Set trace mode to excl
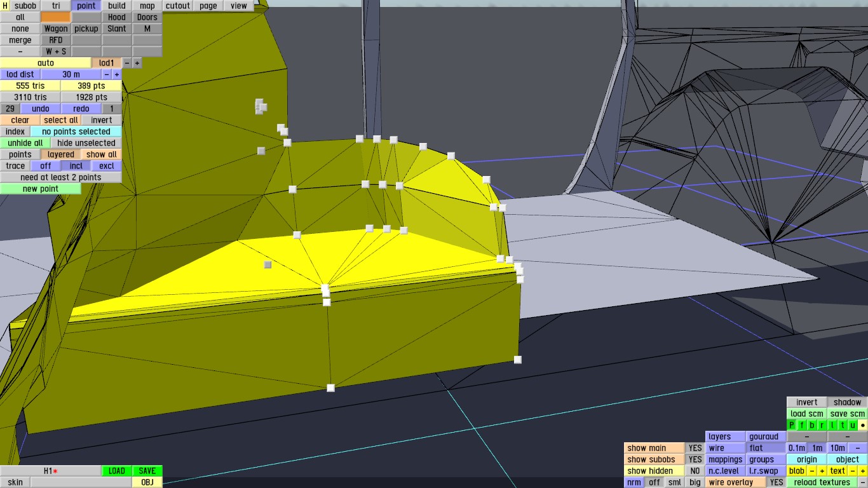The width and height of the screenshot is (868, 488). point(107,166)
